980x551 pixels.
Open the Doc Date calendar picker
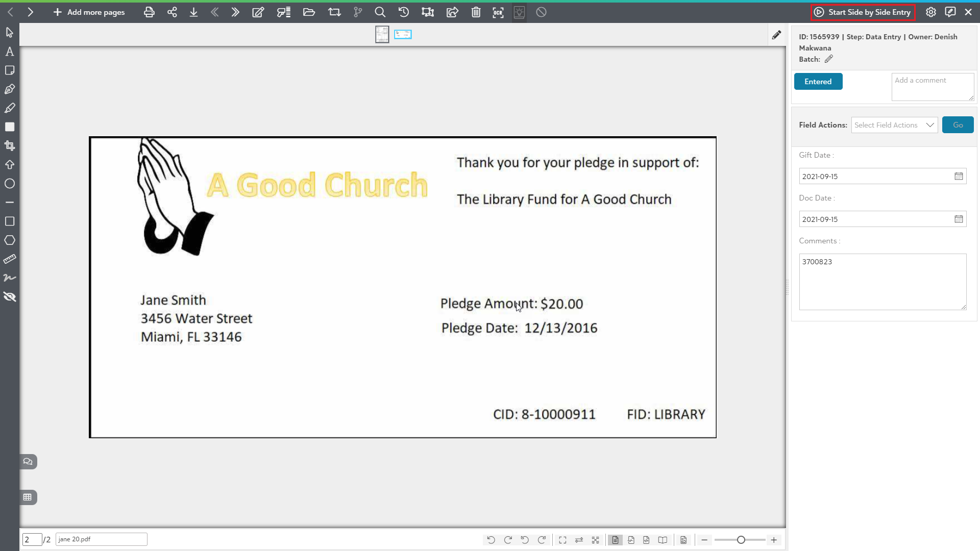[x=959, y=219]
